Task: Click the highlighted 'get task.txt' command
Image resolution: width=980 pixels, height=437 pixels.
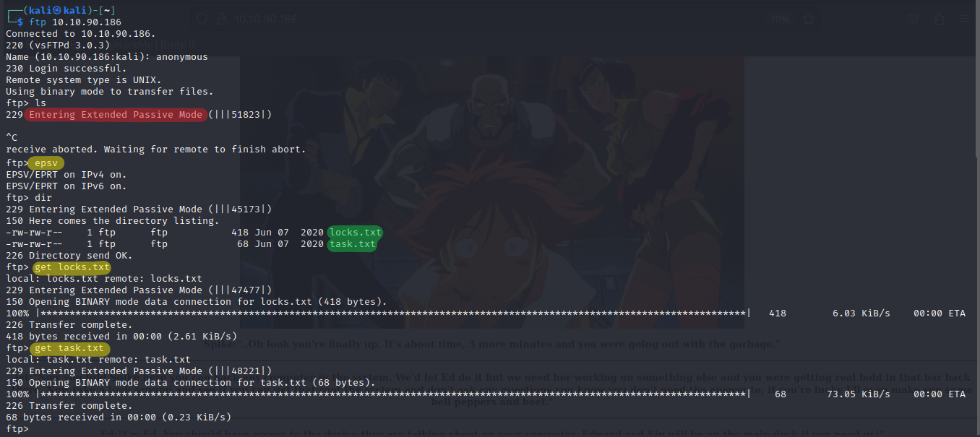Action: [69, 348]
